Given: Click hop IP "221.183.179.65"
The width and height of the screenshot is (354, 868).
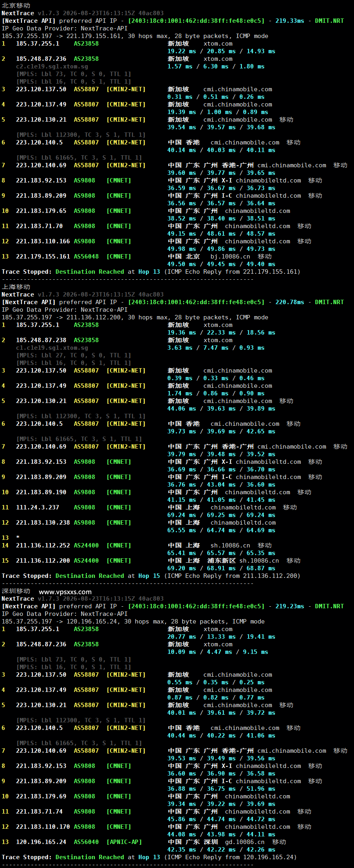Looking at the screenshot, I should tap(41, 211).
